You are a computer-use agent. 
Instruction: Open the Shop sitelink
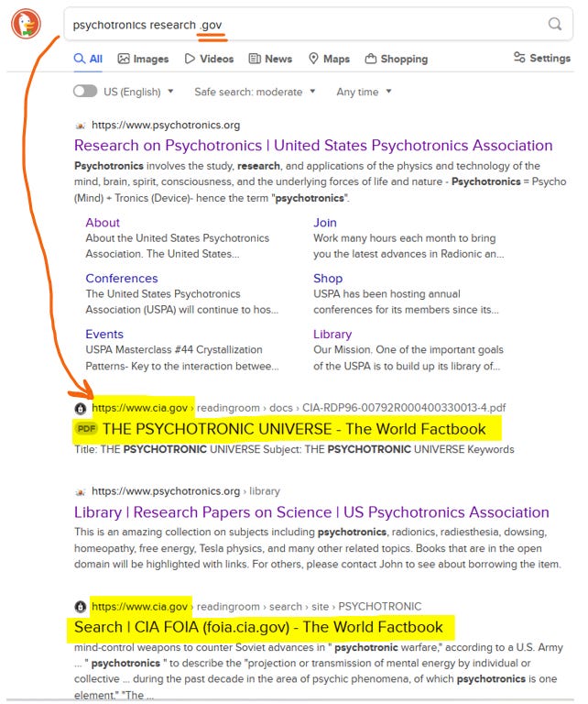[x=328, y=279]
